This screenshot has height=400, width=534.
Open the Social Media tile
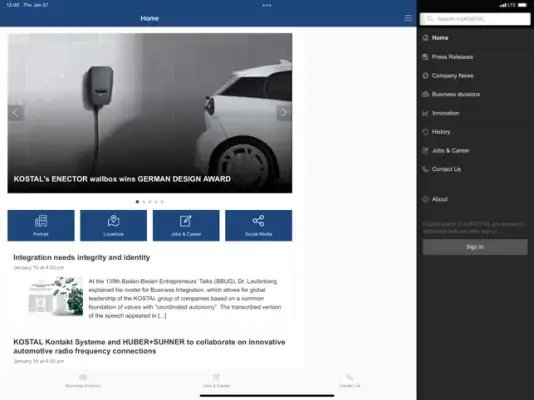(258, 225)
